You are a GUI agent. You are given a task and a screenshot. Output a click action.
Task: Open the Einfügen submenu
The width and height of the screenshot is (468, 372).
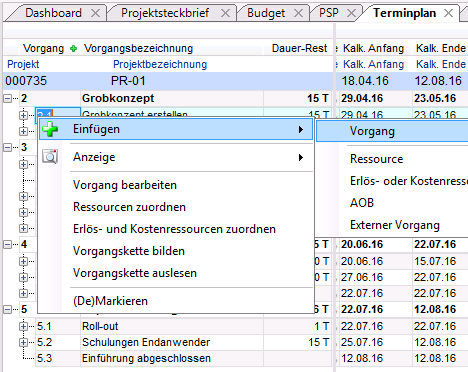pyautogui.click(x=176, y=129)
